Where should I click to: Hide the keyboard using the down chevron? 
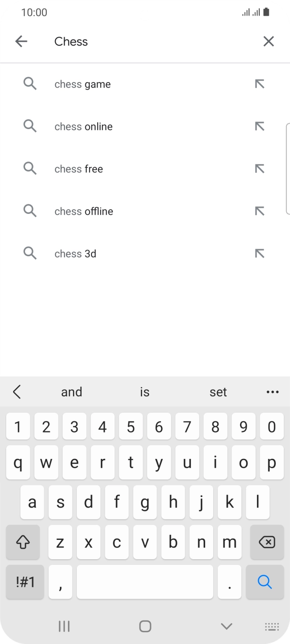click(225, 627)
